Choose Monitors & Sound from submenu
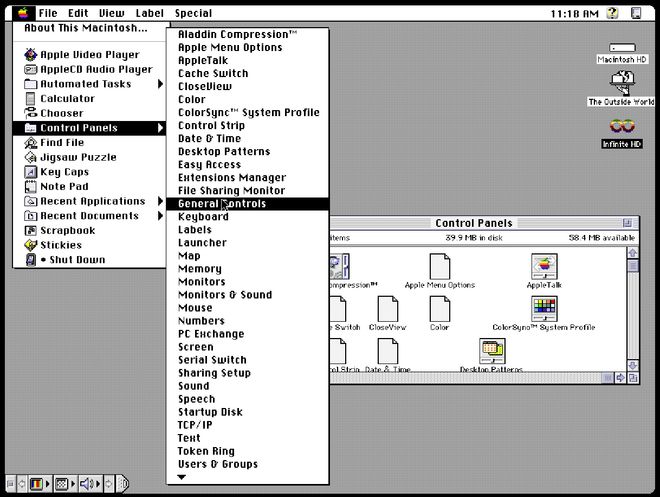Image resolution: width=660 pixels, height=497 pixels. click(248, 295)
